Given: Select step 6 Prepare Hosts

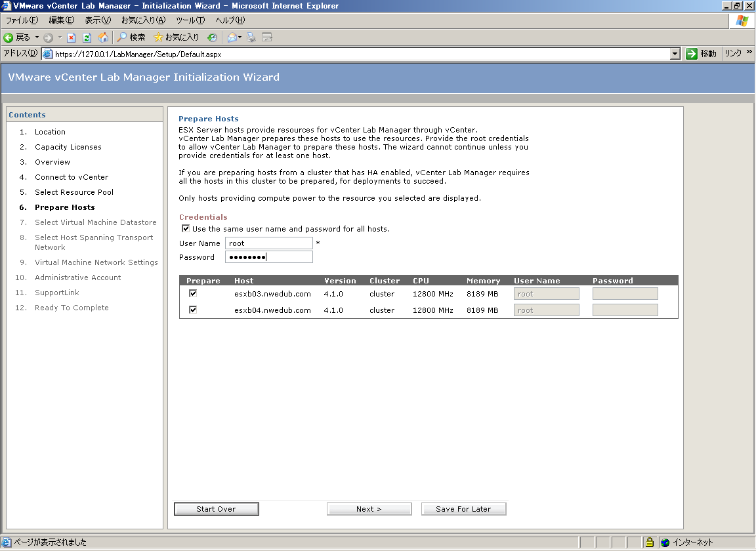Looking at the screenshot, I should [x=64, y=207].
